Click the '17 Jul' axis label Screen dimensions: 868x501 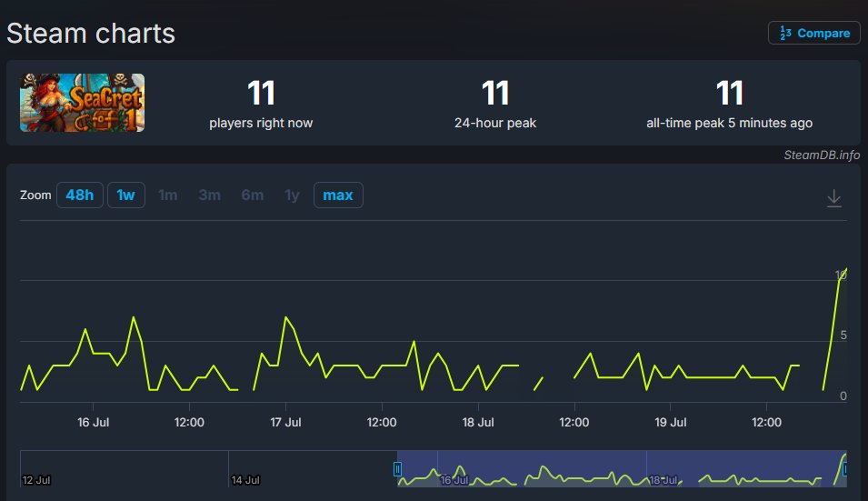coord(285,423)
